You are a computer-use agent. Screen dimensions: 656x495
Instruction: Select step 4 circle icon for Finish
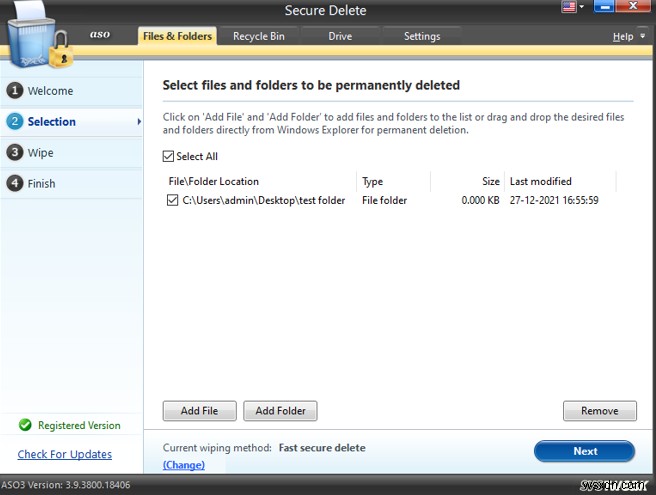click(15, 183)
